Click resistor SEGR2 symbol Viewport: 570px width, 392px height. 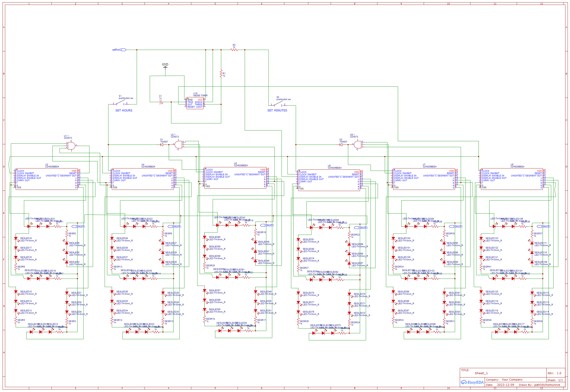67,234
